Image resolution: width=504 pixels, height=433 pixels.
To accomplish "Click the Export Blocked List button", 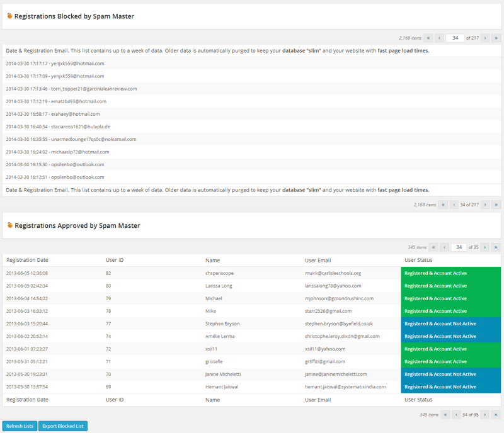I will [x=62, y=426].
